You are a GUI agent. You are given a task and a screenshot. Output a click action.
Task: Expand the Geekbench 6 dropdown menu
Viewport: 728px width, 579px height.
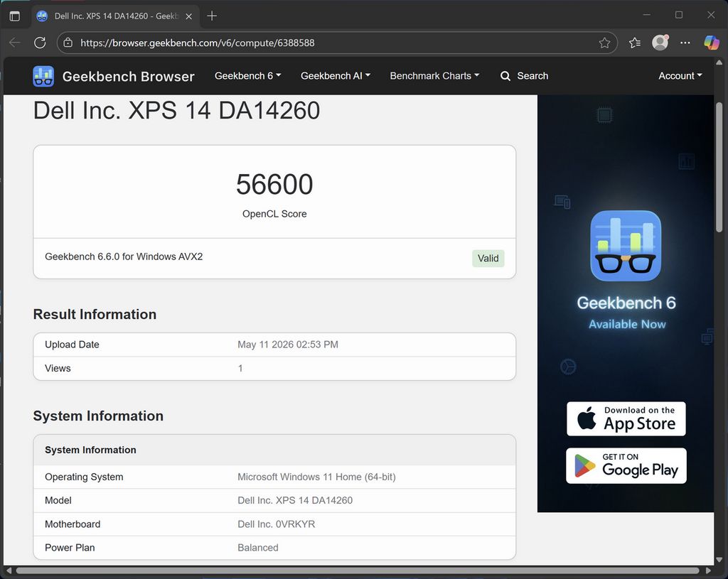[247, 76]
